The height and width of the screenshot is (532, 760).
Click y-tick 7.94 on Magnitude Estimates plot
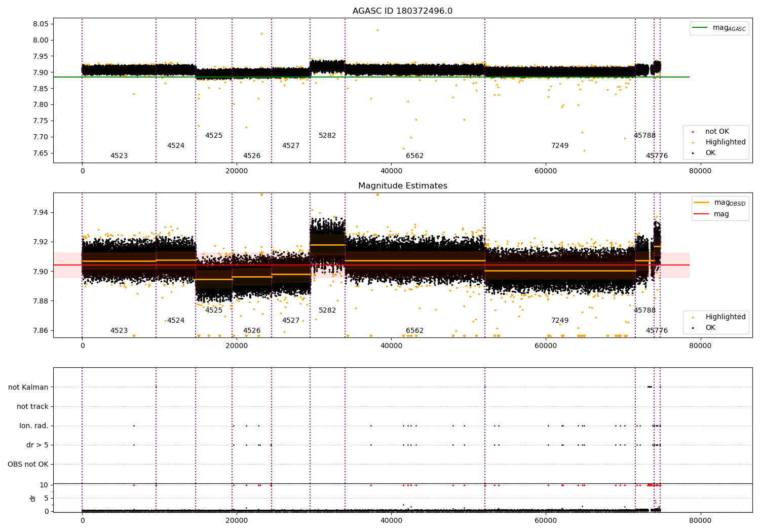41,212
